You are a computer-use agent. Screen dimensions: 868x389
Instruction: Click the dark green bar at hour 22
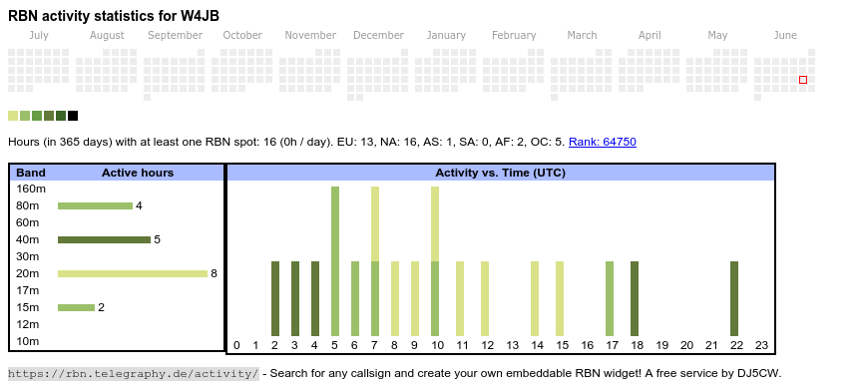[734, 299]
